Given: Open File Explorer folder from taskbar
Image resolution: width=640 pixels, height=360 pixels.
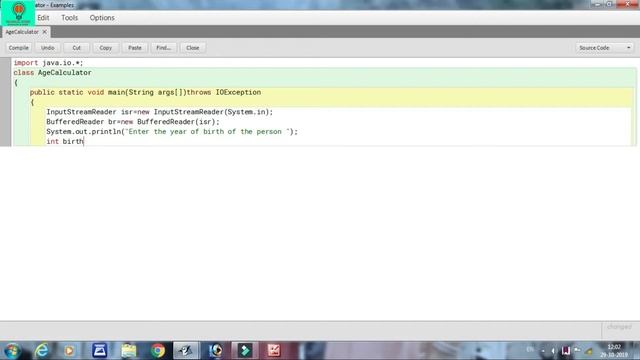Looking at the screenshot, I should (x=129, y=351).
